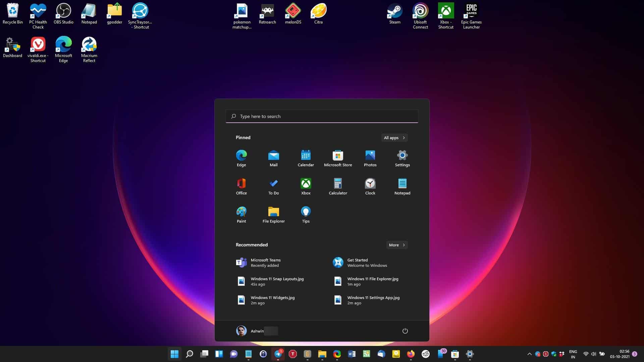
Task: Open the ENG IN language switcher
Action: [573, 354]
